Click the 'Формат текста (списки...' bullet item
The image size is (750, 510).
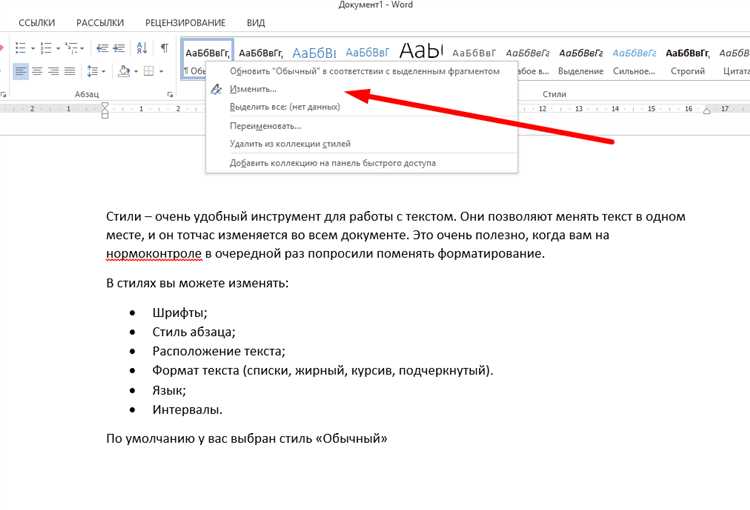point(322,371)
